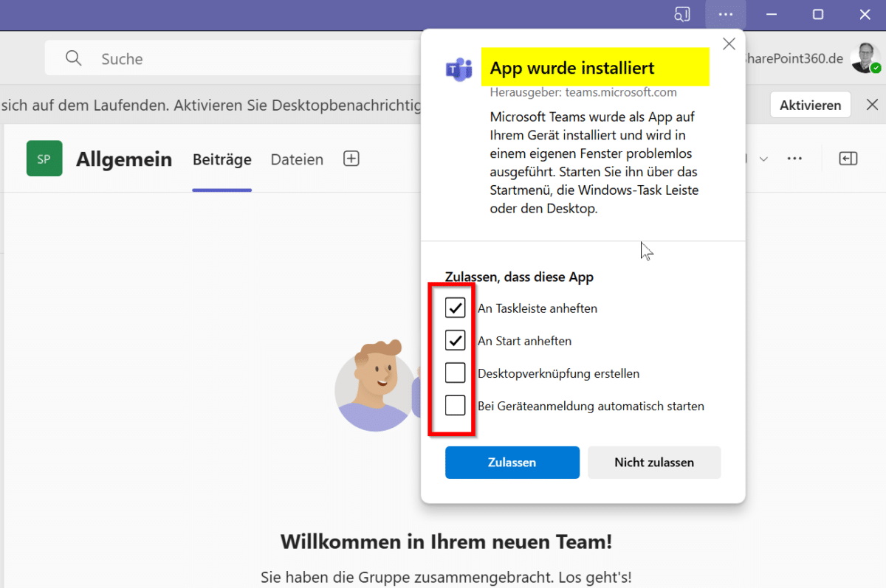Click the Zulassen button
The width and height of the screenshot is (886, 588).
click(512, 463)
